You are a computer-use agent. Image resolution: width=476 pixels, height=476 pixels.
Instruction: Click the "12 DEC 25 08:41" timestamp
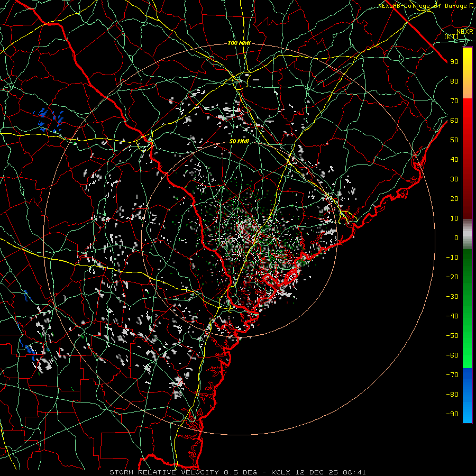(330, 472)
